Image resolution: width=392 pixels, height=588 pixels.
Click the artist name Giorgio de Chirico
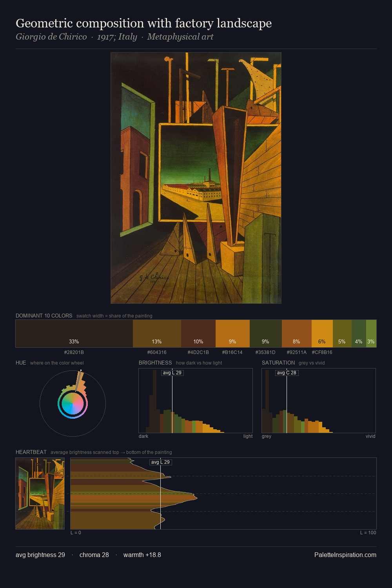[51, 37]
